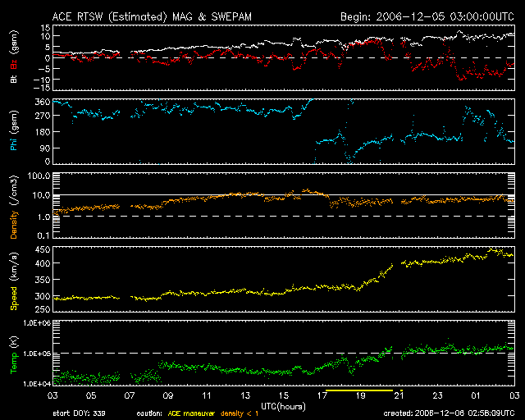Click the red 'Bz' axis label
This screenshot has height=420, width=525.
(x=14, y=64)
